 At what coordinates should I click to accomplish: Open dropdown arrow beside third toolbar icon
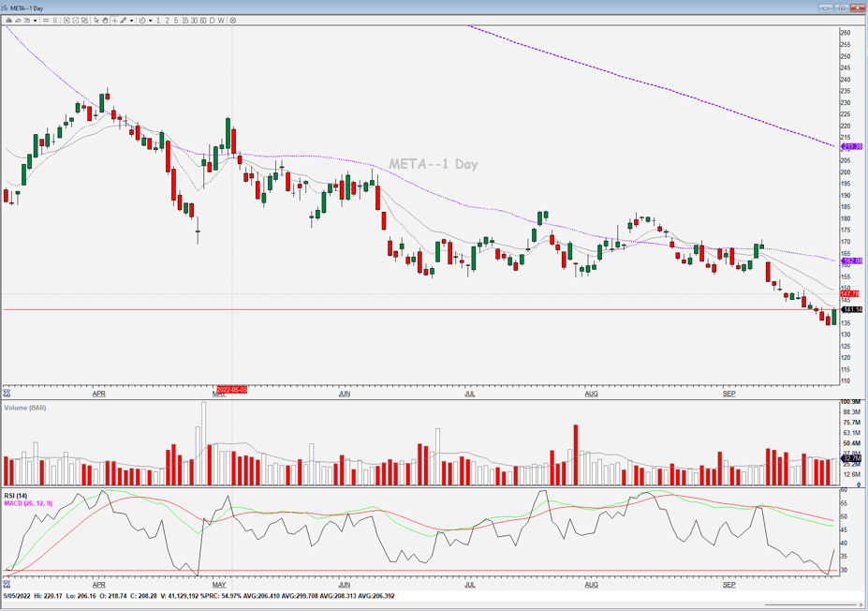pyautogui.click(x=35, y=21)
